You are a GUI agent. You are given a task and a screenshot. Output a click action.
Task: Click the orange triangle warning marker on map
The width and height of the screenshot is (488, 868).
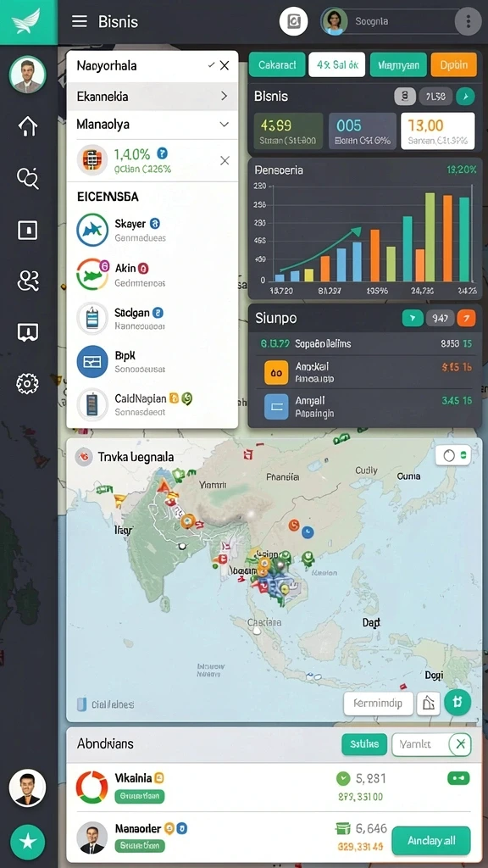point(163,487)
